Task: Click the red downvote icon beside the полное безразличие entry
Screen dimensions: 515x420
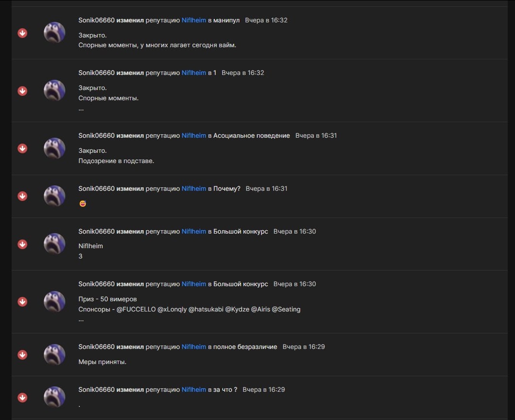Action: click(22, 355)
